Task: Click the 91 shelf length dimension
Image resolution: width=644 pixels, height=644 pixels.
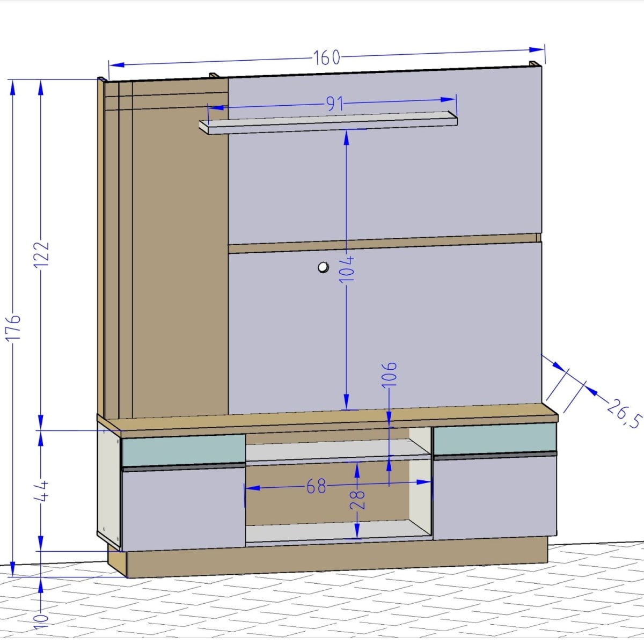Action: (335, 104)
